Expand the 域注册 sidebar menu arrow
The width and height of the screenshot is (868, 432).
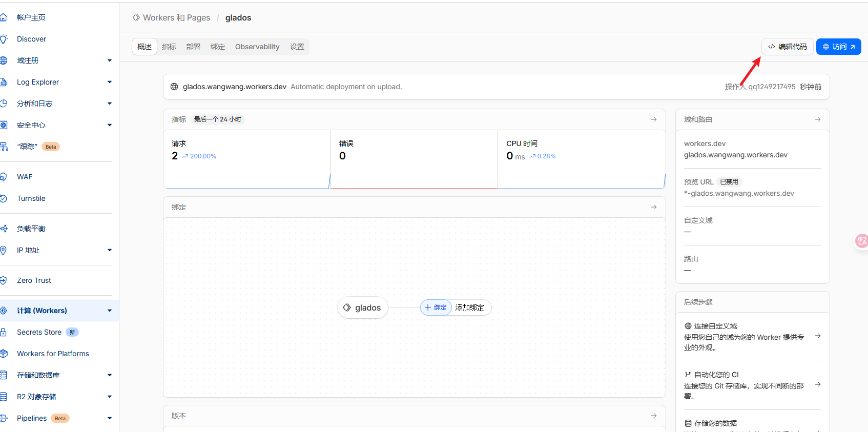click(110, 60)
